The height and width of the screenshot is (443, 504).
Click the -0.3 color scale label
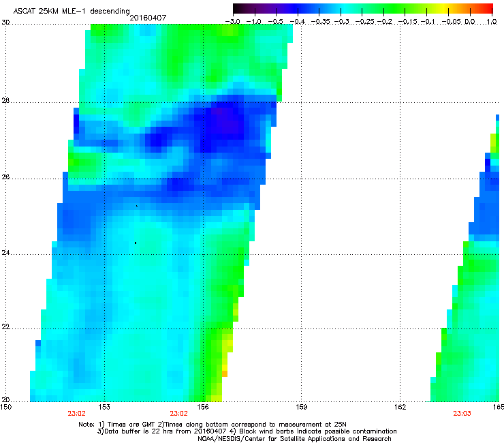point(342,22)
